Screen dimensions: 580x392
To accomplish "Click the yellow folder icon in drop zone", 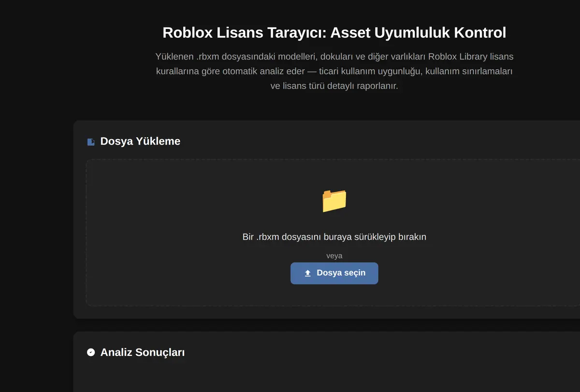I will (334, 201).
